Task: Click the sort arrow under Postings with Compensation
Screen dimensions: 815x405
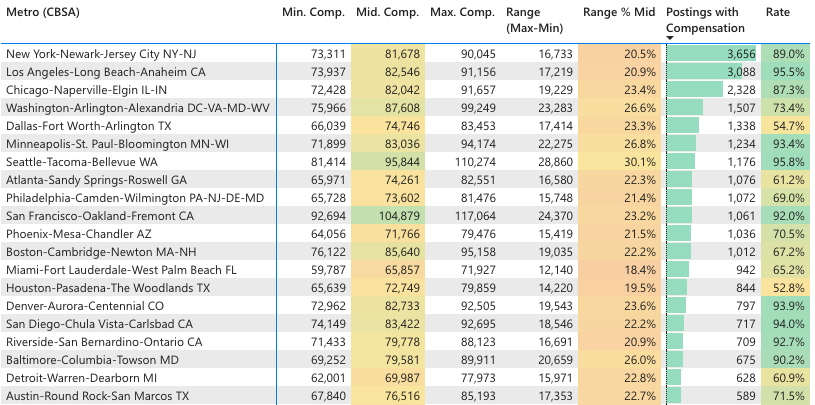Action: (670, 38)
